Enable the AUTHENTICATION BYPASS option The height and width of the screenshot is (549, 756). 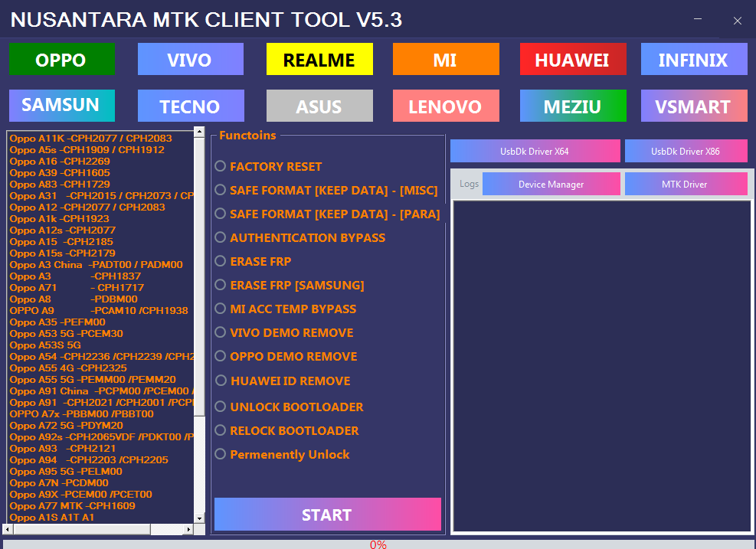click(221, 237)
